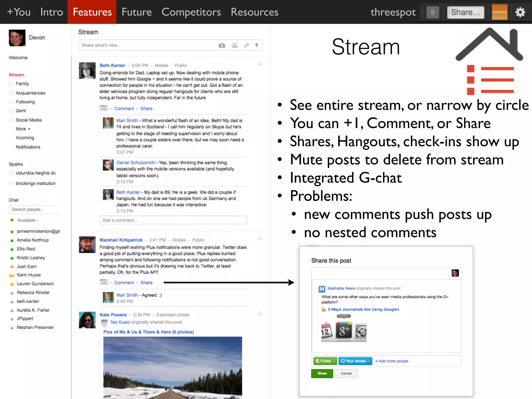Screen dimensions: 532x399
Task: Click Daniel Schutzsmith's comment avatar
Action: point(108,165)
